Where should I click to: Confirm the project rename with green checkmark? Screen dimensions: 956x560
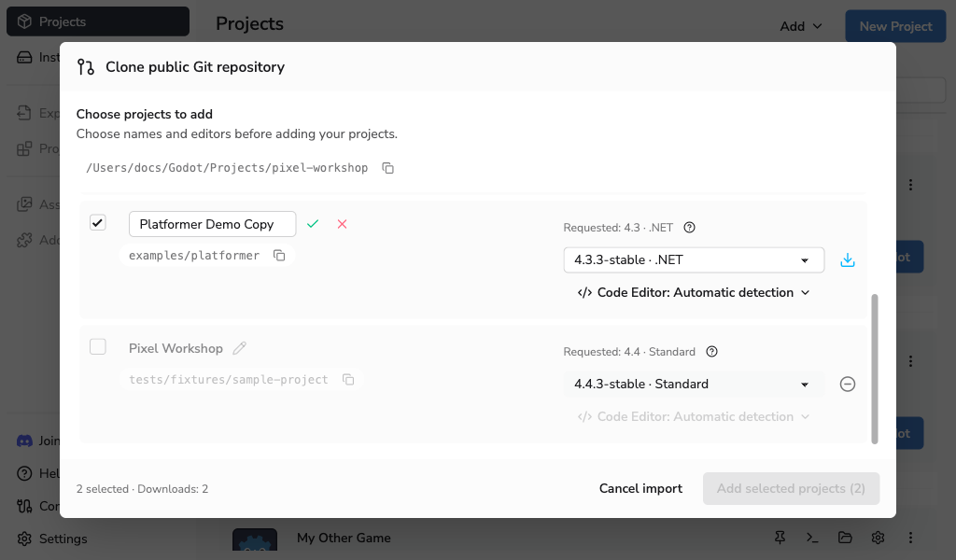(313, 224)
